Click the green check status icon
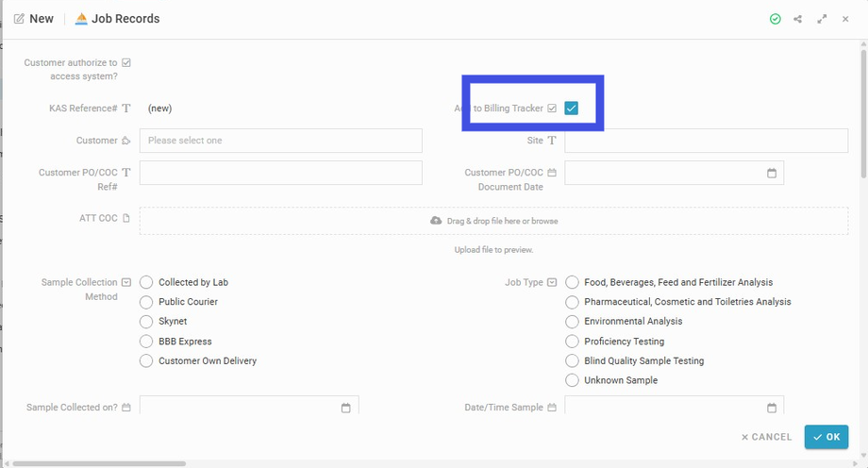The image size is (868, 468). click(x=775, y=19)
